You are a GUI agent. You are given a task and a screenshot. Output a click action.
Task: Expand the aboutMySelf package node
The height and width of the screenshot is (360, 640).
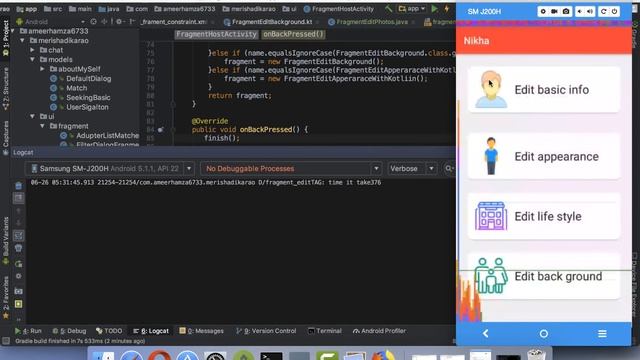[x=42, y=69]
